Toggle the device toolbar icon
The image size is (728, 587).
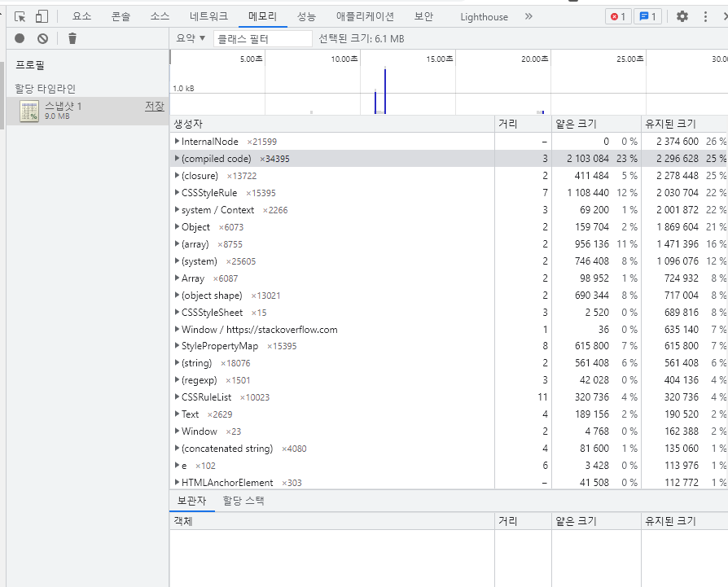[x=41, y=16]
